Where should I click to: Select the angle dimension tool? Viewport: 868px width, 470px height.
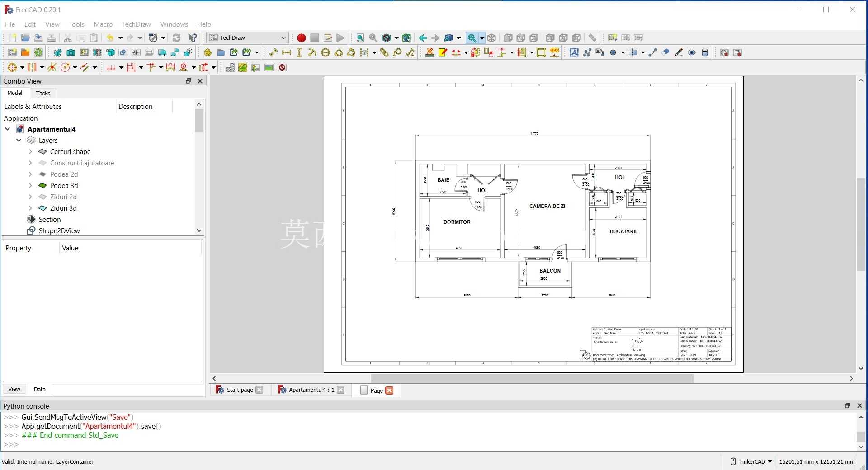pos(339,52)
